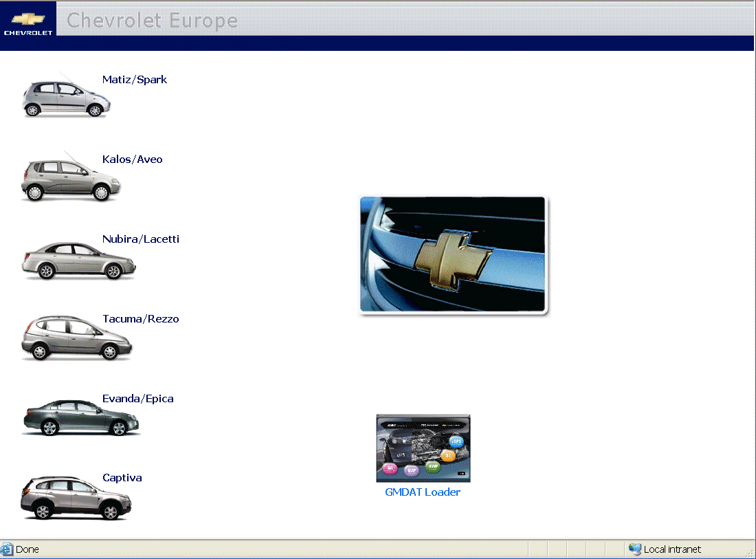The height and width of the screenshot is (559, 756).
Task: Open the Captiva text link
Action: tap(122, 478)
